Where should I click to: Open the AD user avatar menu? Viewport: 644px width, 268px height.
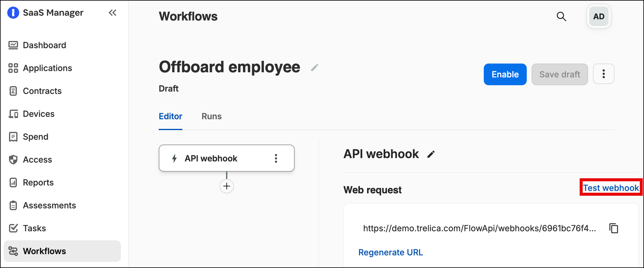coord(599,17)
